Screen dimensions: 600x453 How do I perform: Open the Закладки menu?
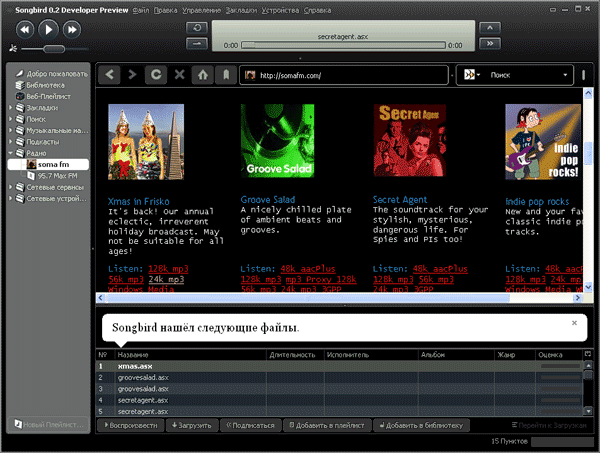pyautogui.click(x=241, y=10)
